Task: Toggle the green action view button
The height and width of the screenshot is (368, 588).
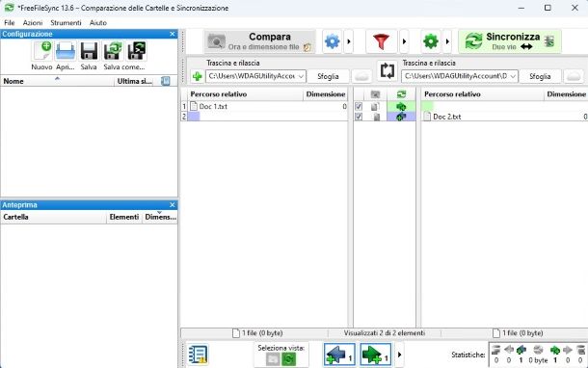Action: point(289,359)
